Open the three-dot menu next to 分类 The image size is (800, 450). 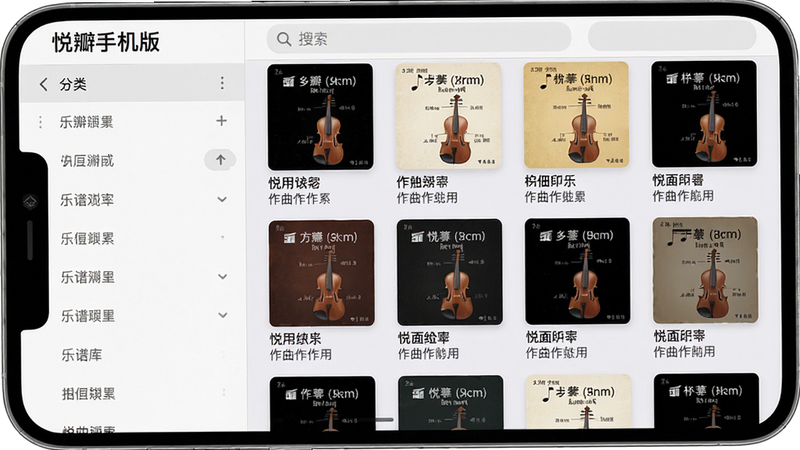(x=222, y=83)
